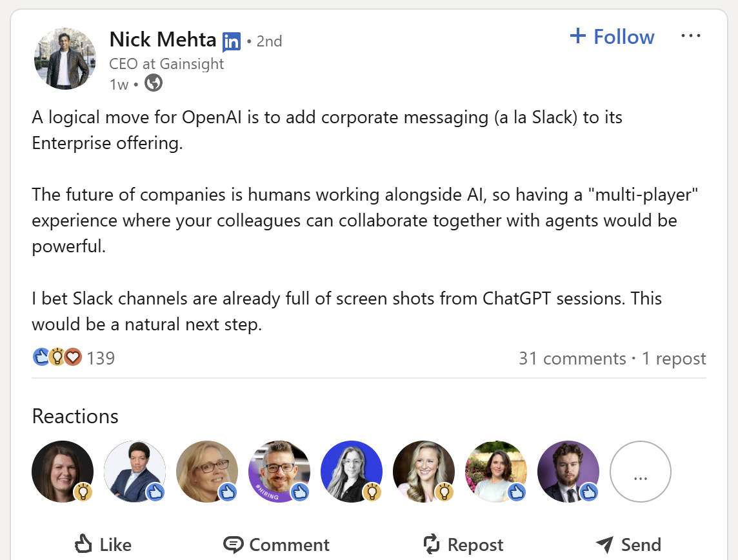
Task: Click the reaction emoji icons beside 139
Action: tap(57, 357)
